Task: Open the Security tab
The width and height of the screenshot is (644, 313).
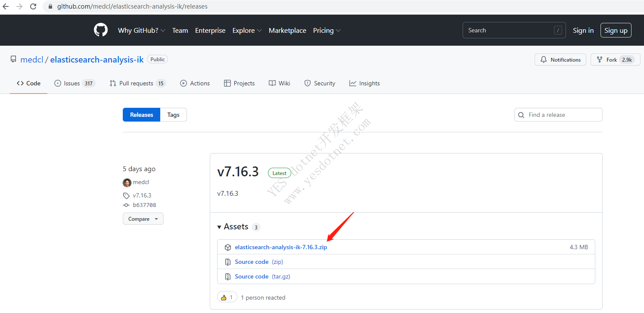Action: 320,84
